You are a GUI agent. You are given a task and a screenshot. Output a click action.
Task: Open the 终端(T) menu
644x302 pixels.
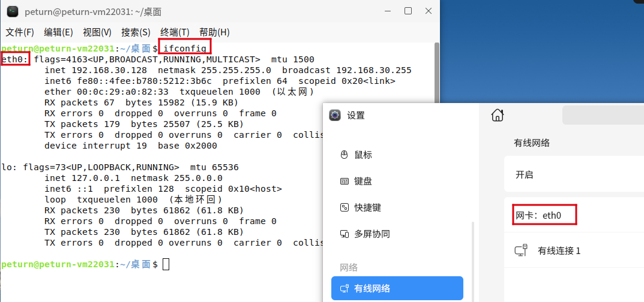coord(175,32)
